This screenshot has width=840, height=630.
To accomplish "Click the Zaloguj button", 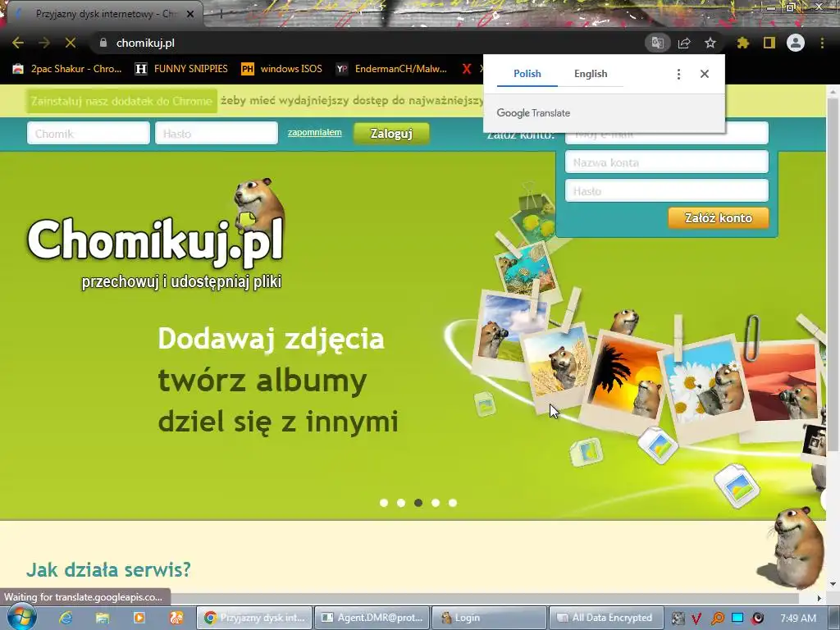I will click(x=391, y=134).
